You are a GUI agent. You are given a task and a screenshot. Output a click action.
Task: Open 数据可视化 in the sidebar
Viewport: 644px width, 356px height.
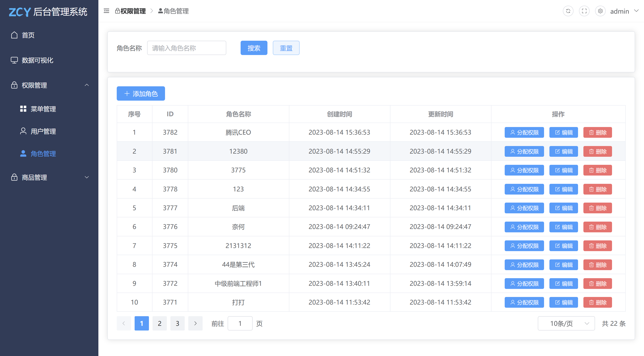49,60
